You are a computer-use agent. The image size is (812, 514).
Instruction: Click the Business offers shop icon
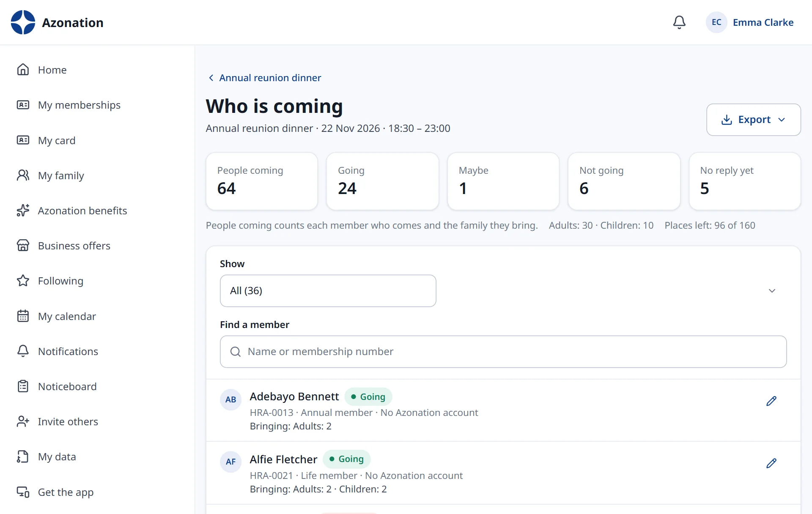(x=23, y=246)
